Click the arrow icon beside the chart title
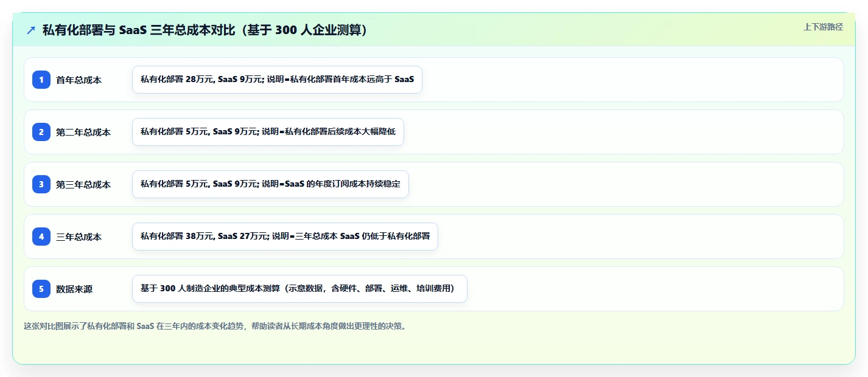The height and width of the screenshot is (377, 868). pos(31,30)
